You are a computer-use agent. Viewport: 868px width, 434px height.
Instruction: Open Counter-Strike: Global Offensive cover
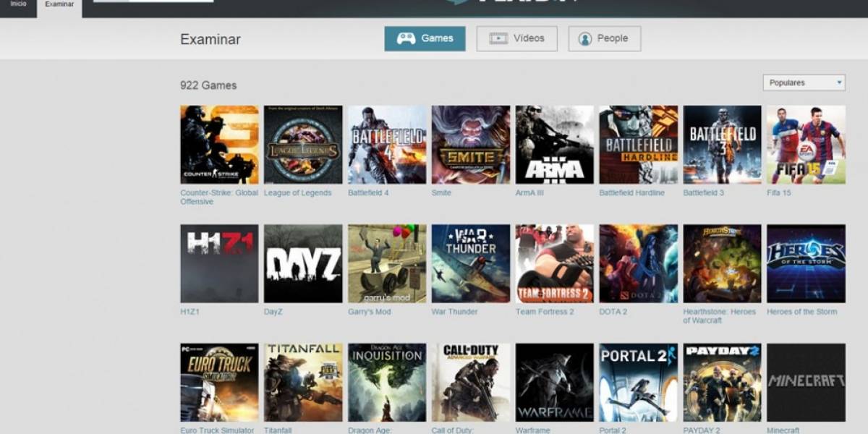pyautogui.click(x=219, y=145)
